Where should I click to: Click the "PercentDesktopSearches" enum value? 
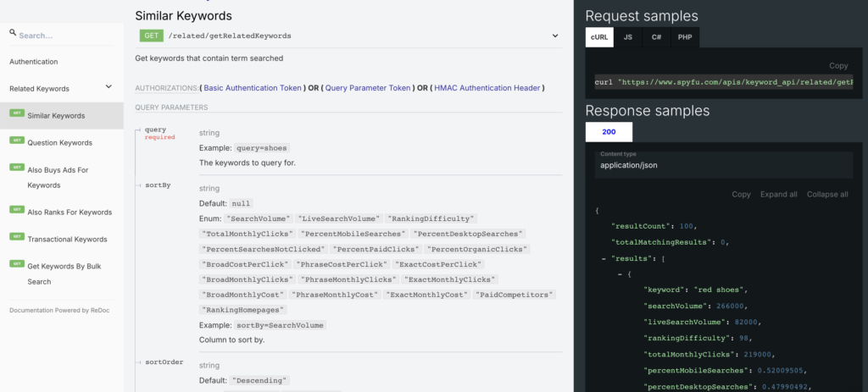(468, 234)
